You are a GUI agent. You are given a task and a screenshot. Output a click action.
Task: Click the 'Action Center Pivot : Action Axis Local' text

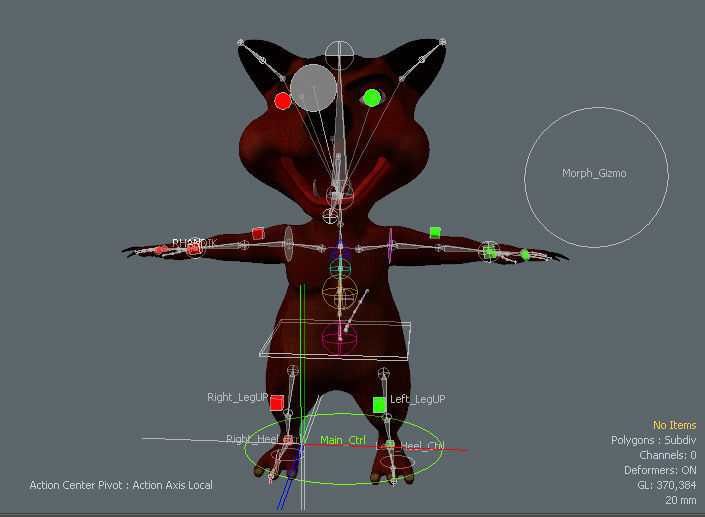click(x=121, y=485)
